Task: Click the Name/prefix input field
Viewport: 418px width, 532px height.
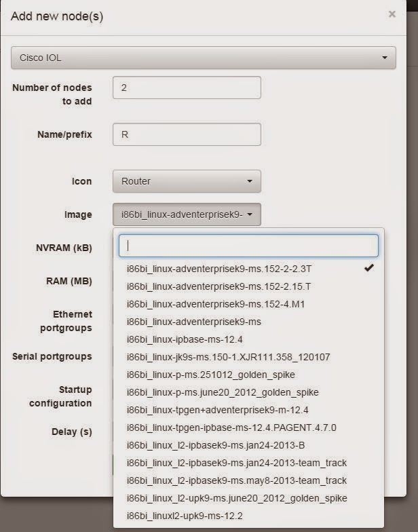Action: coord(187,134)
